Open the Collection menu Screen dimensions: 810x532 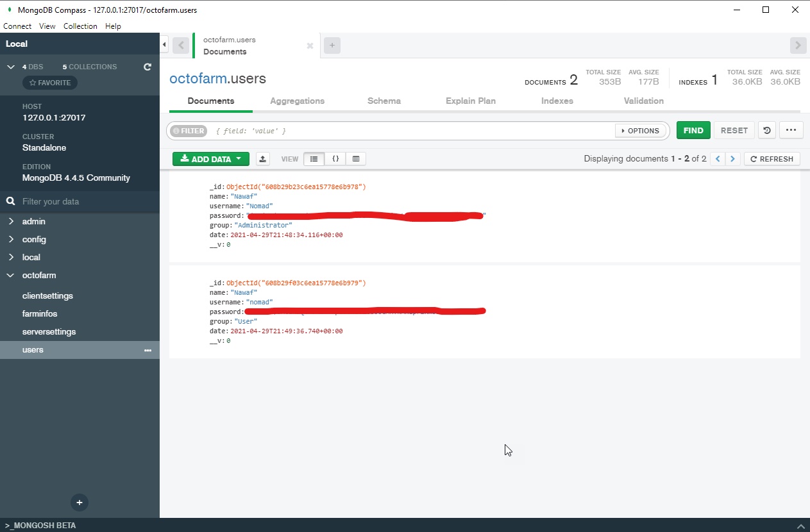point(80,26)
